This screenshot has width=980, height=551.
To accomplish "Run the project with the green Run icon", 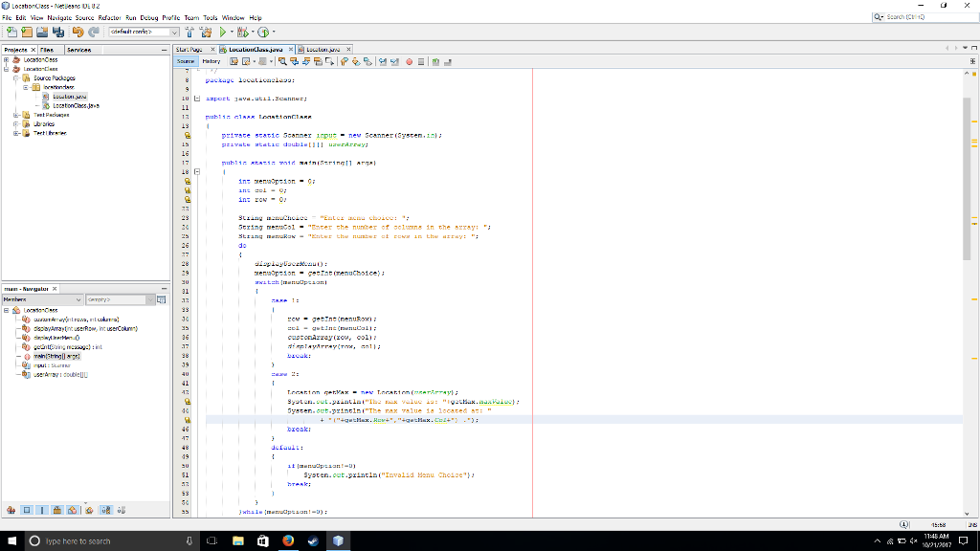I will coord(223,32).
